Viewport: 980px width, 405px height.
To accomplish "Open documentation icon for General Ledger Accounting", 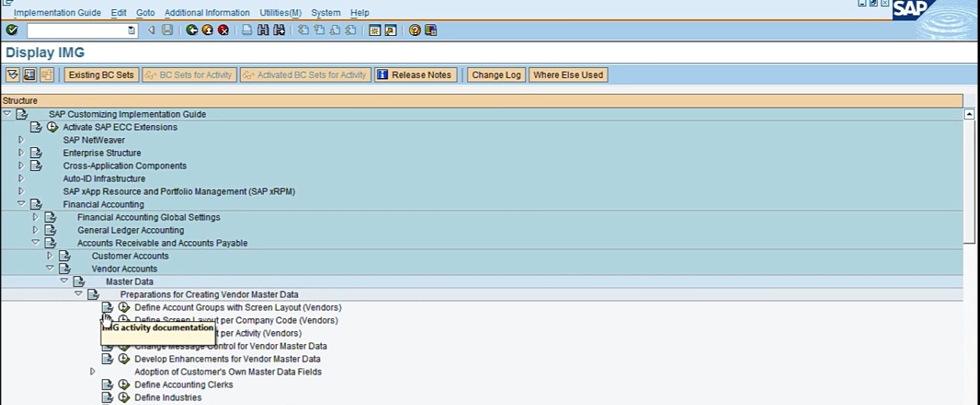I will (x=50, y=230).
